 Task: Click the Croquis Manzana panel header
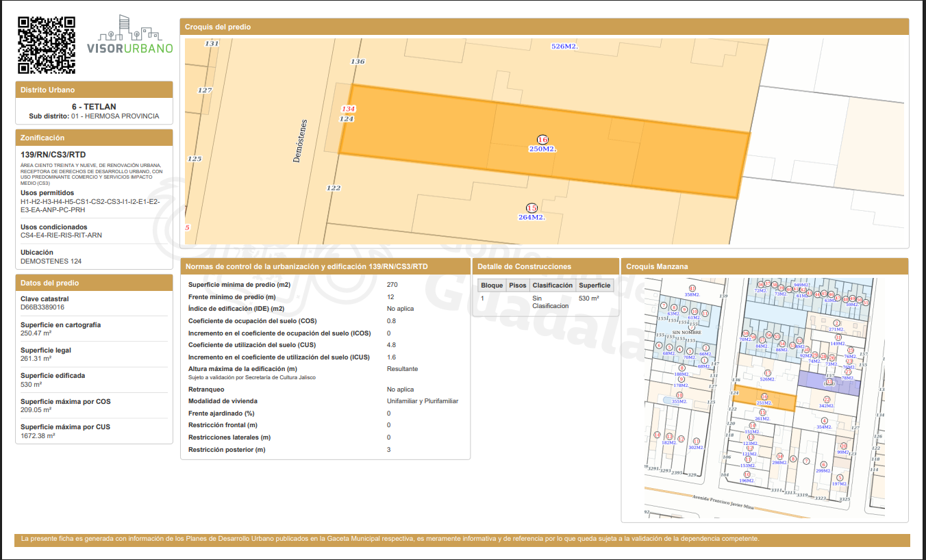pyautogui.click(x=764, y=266)
